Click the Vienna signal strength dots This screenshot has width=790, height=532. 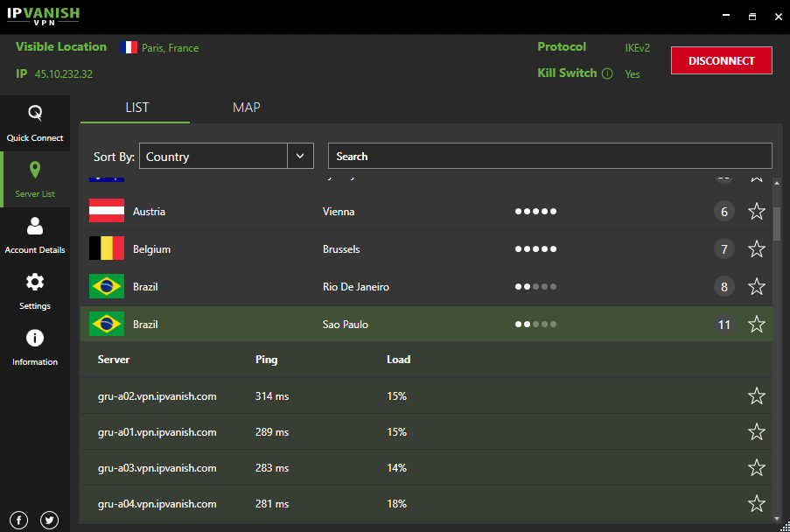tap(535, 211)
